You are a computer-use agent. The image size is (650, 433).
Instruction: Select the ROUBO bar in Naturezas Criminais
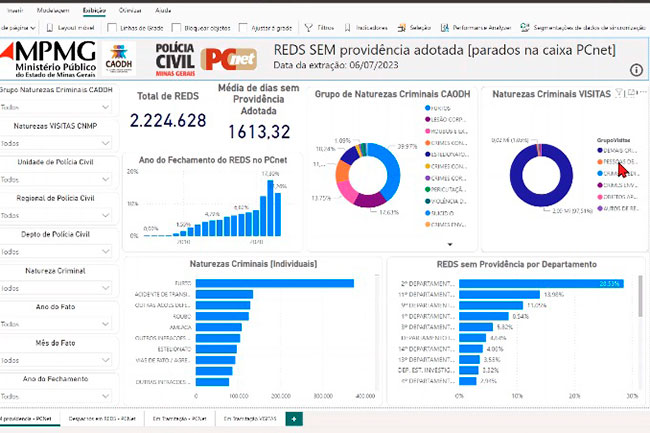pos(222,316)
